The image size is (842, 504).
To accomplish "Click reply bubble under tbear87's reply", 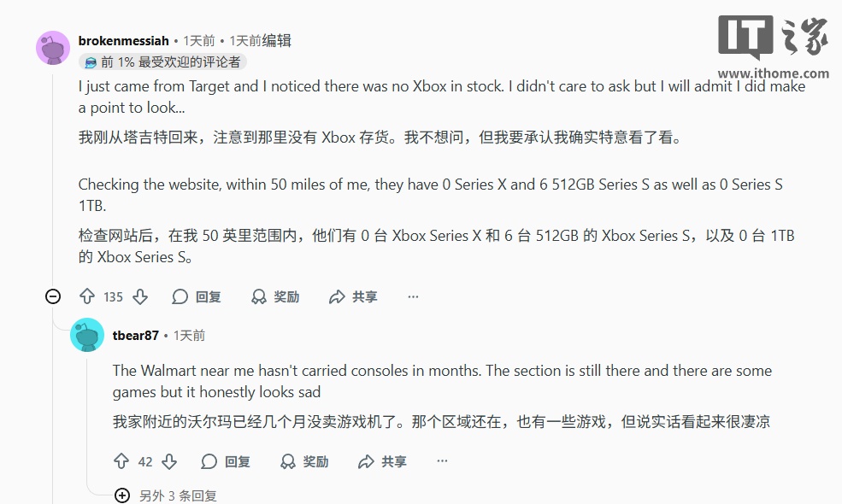I will click(209, 461).
